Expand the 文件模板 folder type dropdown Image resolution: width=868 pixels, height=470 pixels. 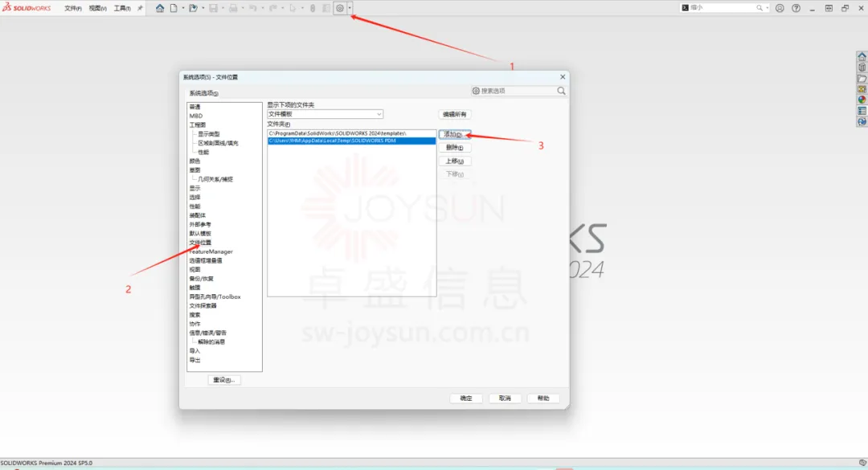click(379, 115)
